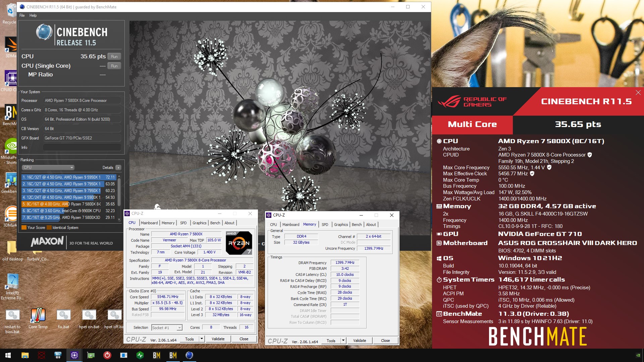Click the Tools button in the CPU-Z CPU window
644x362 pixels.
190,339
